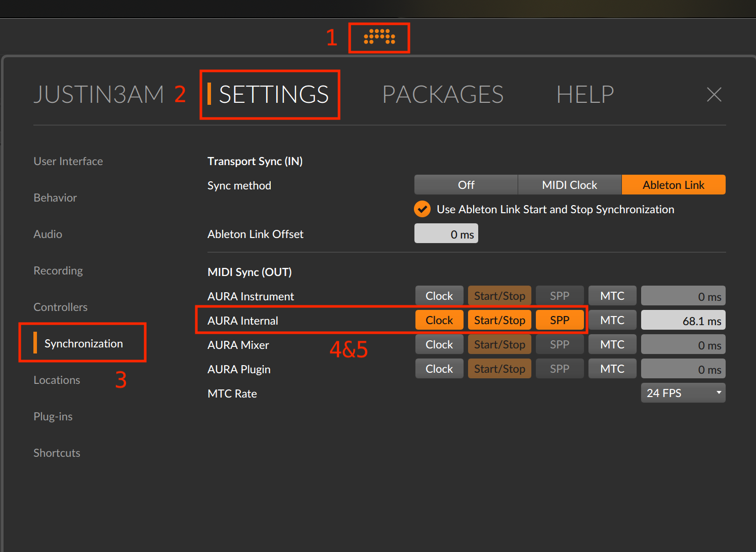This screenshot has width=756, height=552.
Task: Toggle SPP for AURA Mixer
Action: coord(560,344)
